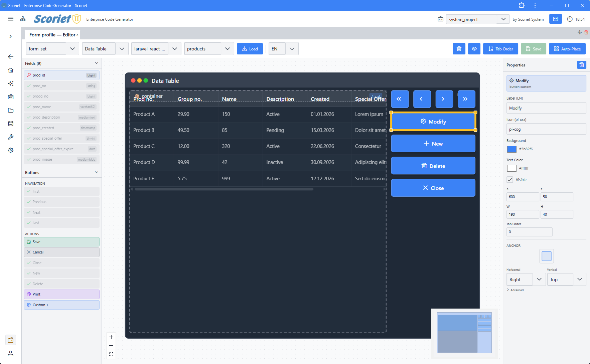Click fit-to-screen icon under zoom controls

pos(111,354)
